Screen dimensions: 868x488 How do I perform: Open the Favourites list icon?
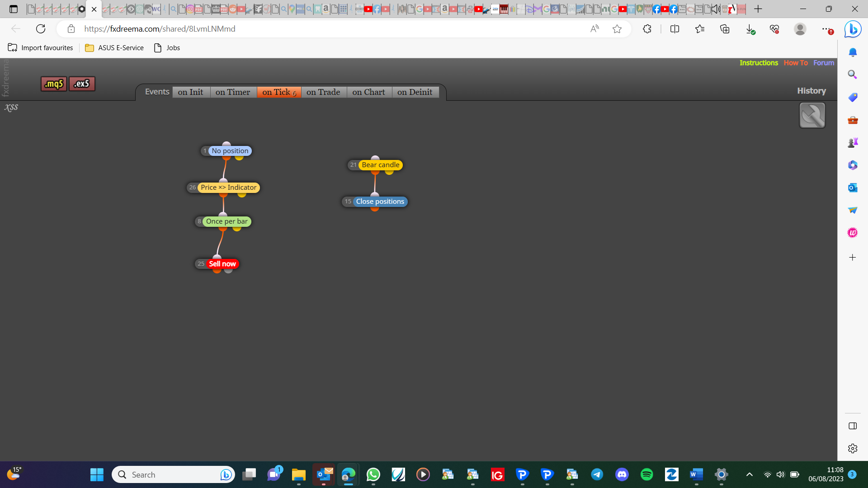[700, 29]
